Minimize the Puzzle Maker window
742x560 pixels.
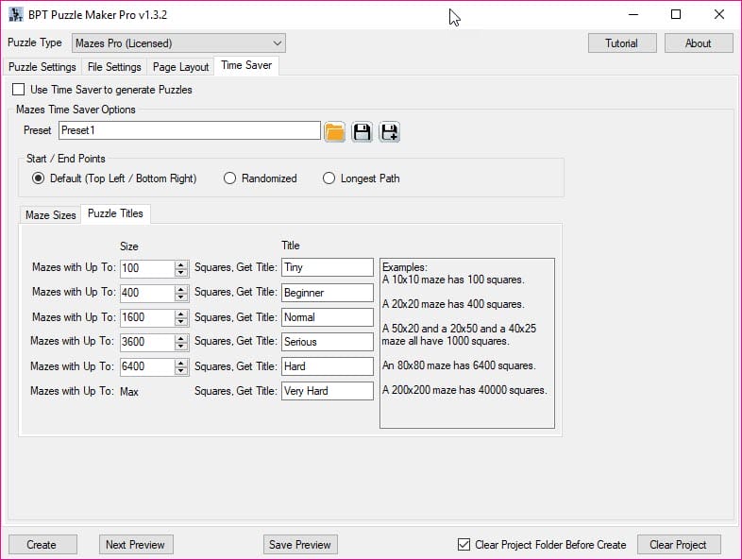point(633,15)
